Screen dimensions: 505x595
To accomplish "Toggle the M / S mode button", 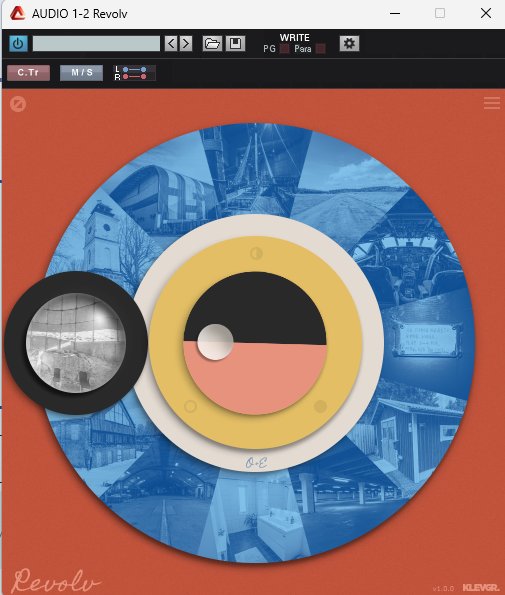I will (x=82, y=72).
